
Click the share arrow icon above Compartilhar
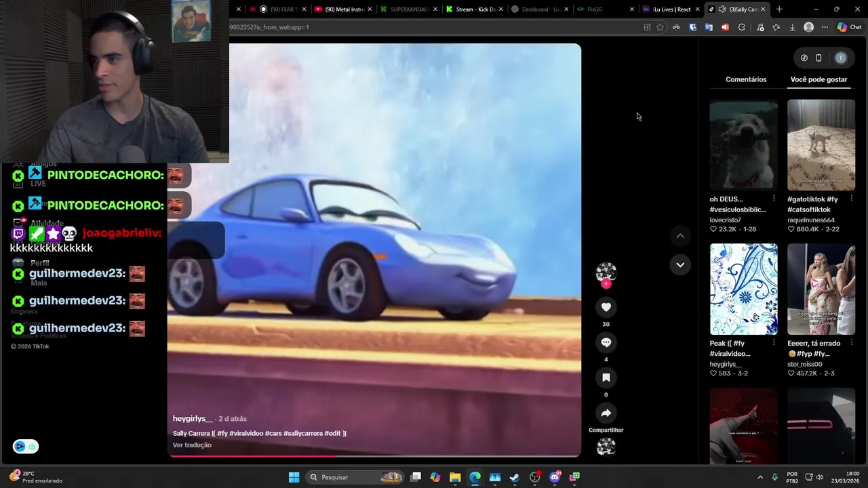click(606, 413)
